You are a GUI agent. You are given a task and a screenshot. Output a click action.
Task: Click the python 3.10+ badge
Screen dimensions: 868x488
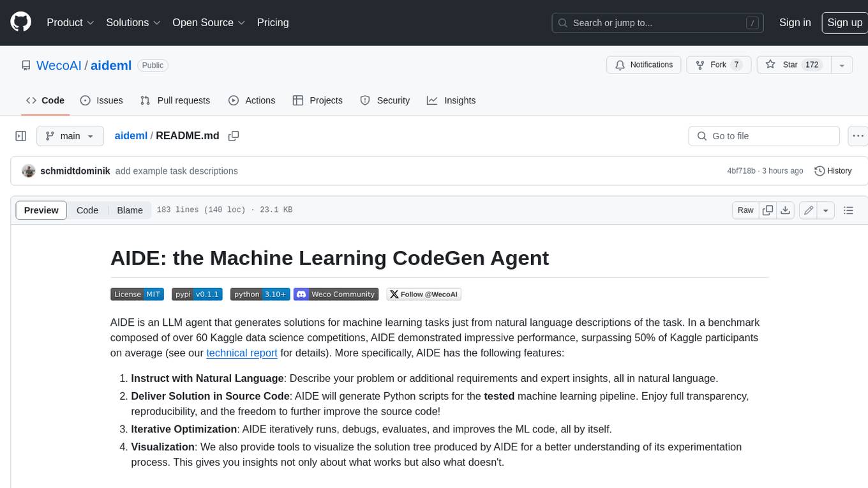click(x=260, y=294)
